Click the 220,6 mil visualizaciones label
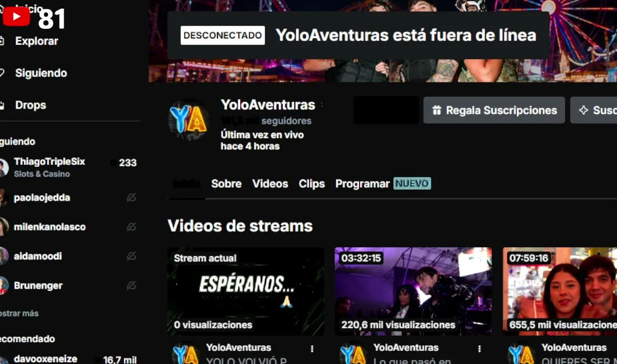This screenshot has width=617, height=364. coord(399,325)
